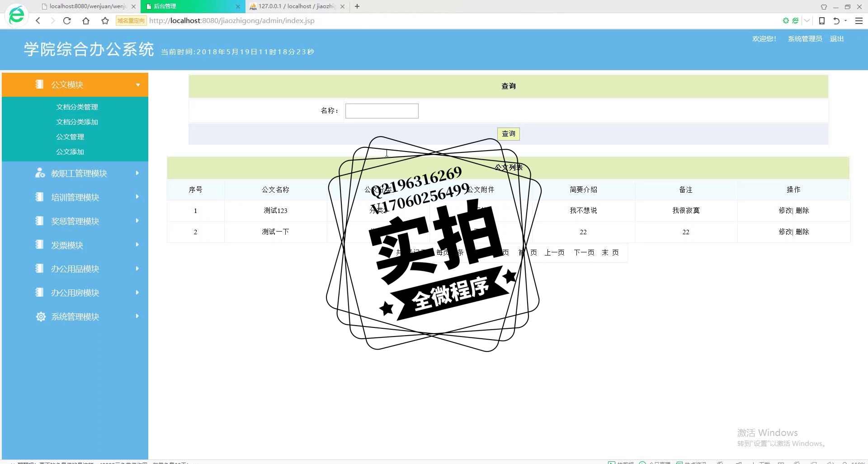Reload the page with refresh icon
The image size is (868, 464).
[67, 21]
